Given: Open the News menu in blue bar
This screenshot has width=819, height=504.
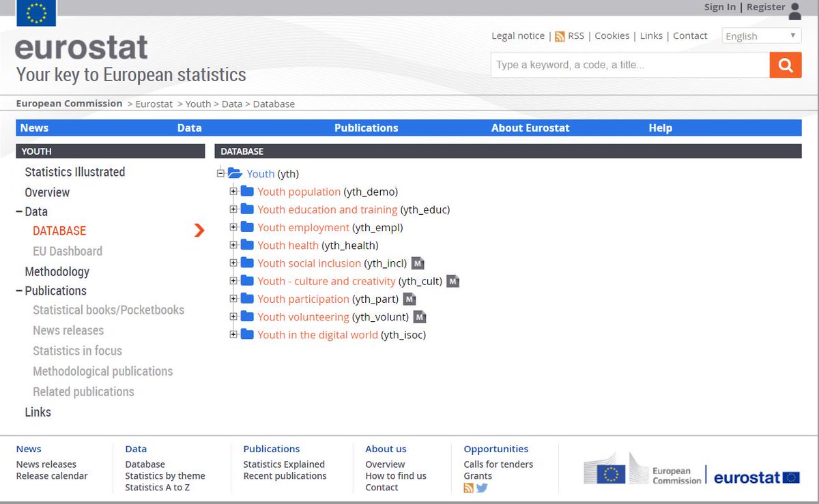Looking at the screenshot, I should coord(34,128).
